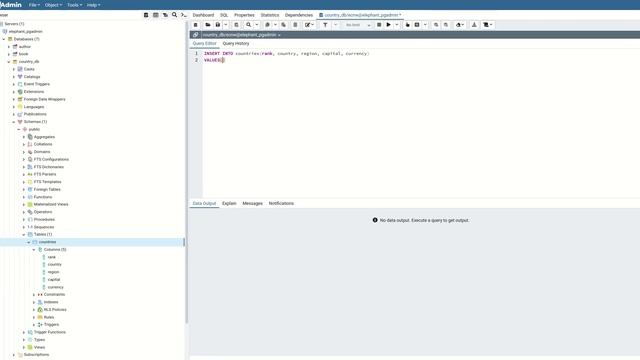Click the Execute query play button

389,25
